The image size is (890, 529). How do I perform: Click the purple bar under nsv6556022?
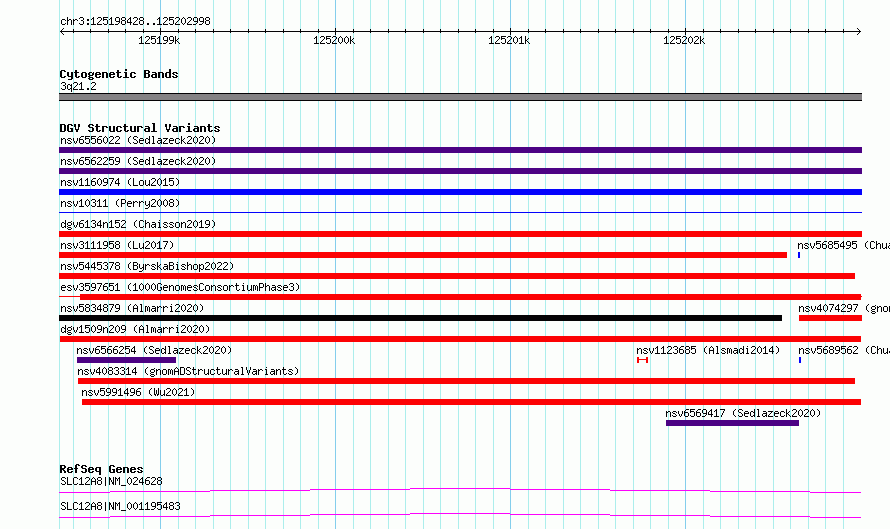click(460, 150)
